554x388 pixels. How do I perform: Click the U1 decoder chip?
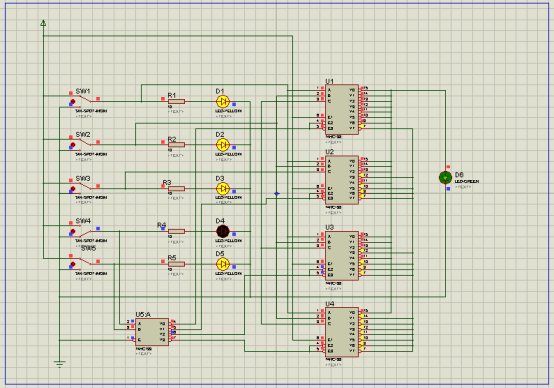[x=342, y=110]
